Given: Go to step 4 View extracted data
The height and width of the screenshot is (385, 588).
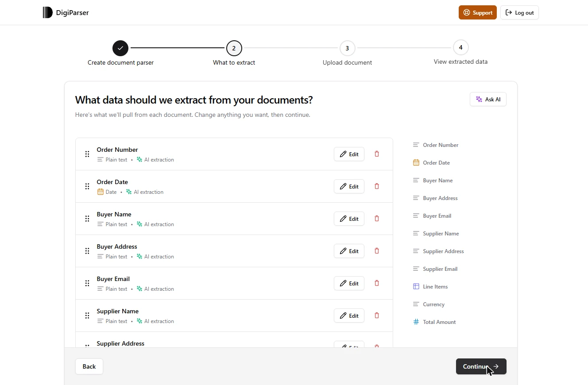Looking at the screenshot, I should click(x=460, y=47).
